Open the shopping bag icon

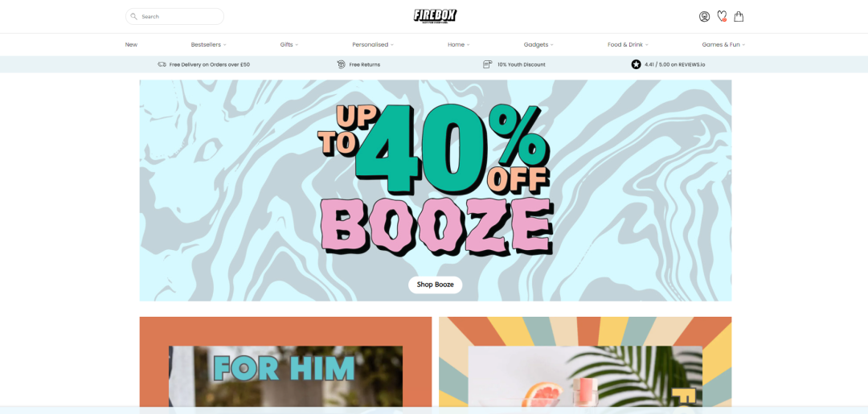tap(739, 17)
